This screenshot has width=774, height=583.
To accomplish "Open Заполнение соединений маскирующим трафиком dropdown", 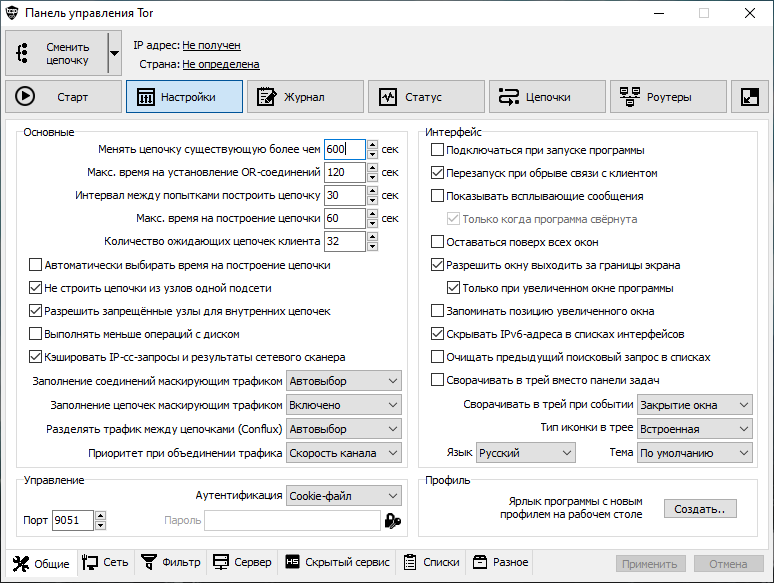I will click(344, 381).
